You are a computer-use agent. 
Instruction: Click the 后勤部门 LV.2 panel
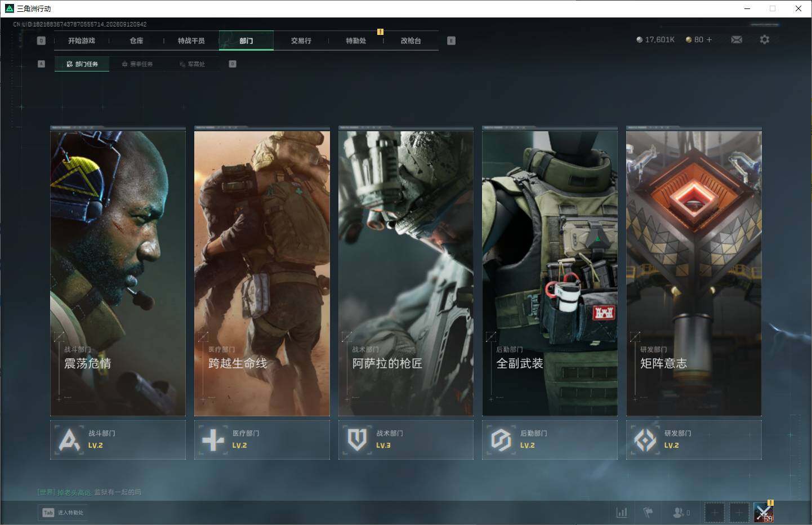(x=550, y=439)
